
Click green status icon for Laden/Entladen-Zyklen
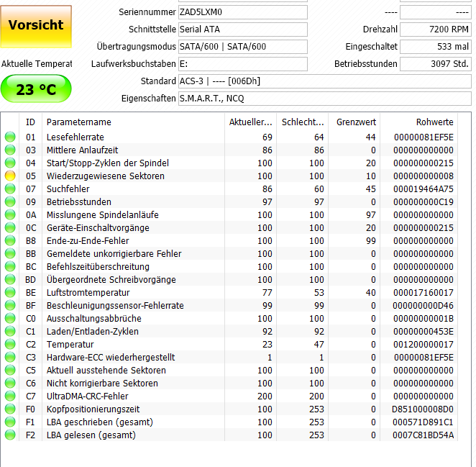(10, 332)
